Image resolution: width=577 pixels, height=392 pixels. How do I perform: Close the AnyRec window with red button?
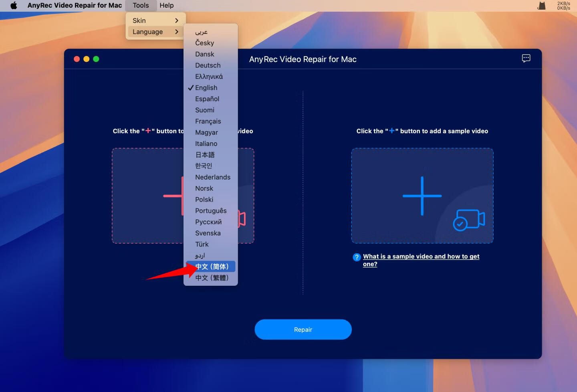(x=77, y=59)
